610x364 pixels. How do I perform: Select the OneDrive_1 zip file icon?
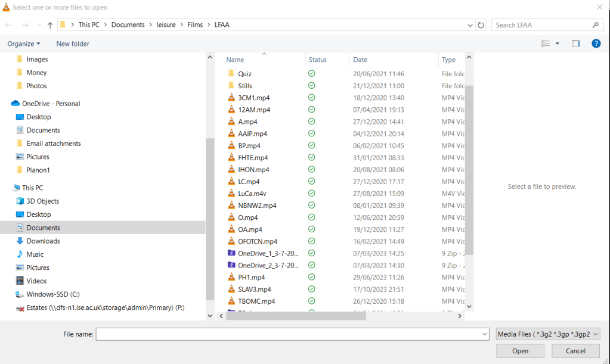(x=232, y=253)
